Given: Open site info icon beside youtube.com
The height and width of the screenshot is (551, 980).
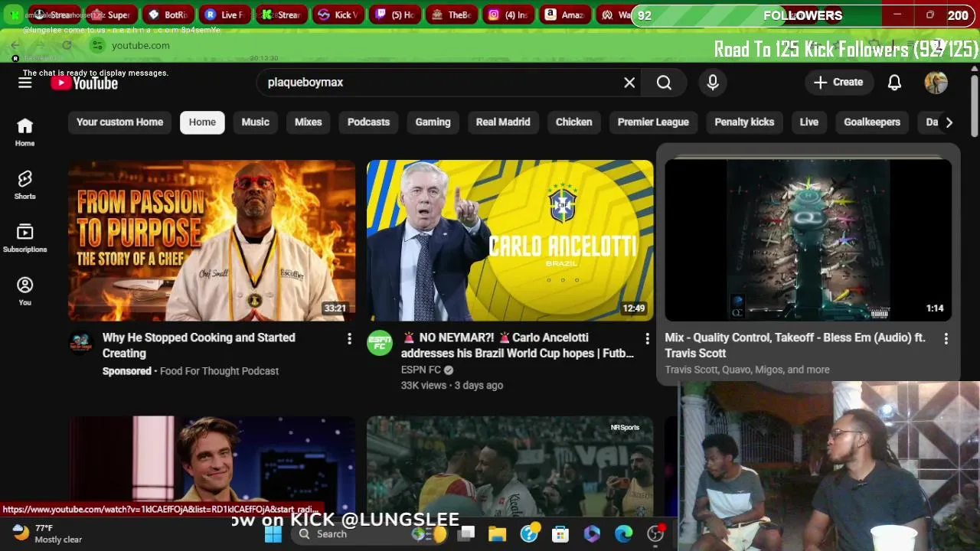Looking at the screenshot, I should [97, 45].
